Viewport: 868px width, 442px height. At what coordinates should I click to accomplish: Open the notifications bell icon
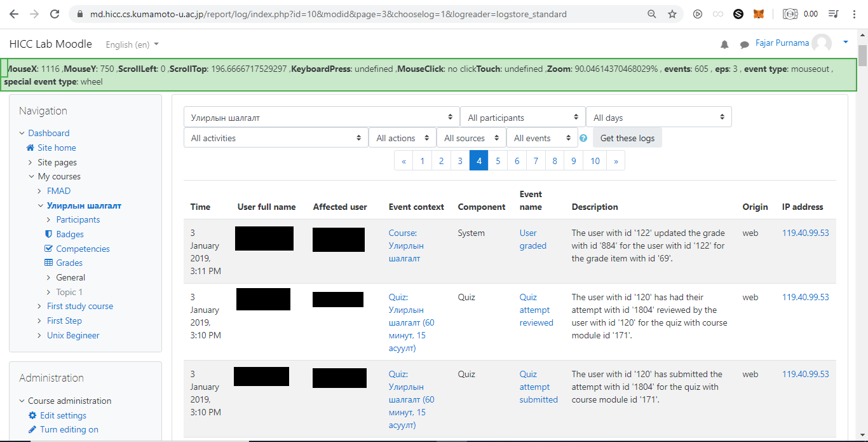pyautogui.click(x=724, y=45)
